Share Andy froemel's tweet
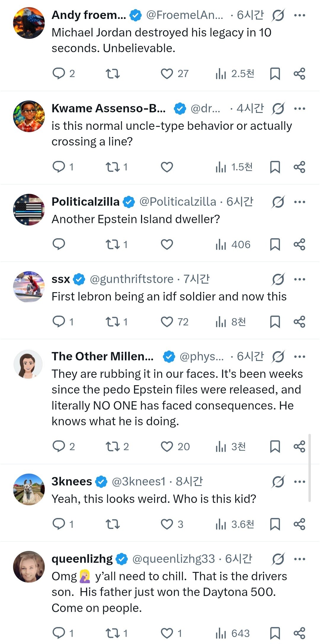This screenshot has width=320, height=644. [299, 73]
